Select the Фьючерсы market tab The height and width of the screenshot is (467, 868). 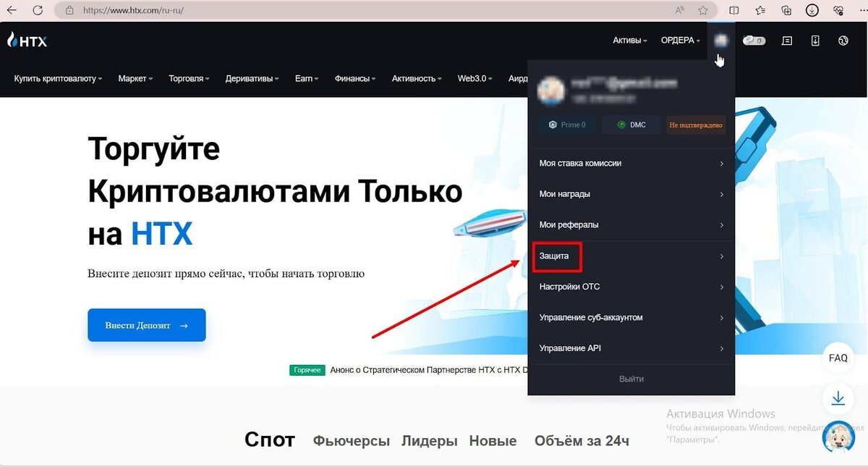(352, 441)
